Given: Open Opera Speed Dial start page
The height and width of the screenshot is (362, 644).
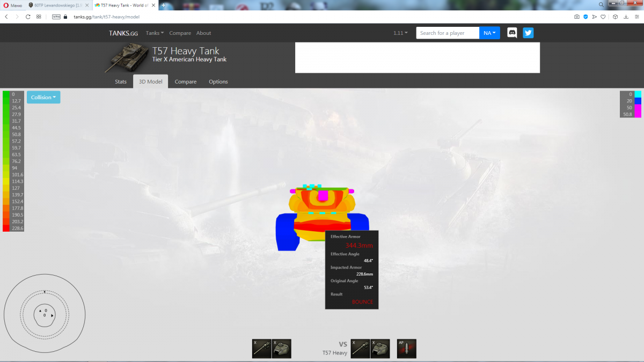Looking at the screenshot, I should [39, 17].
